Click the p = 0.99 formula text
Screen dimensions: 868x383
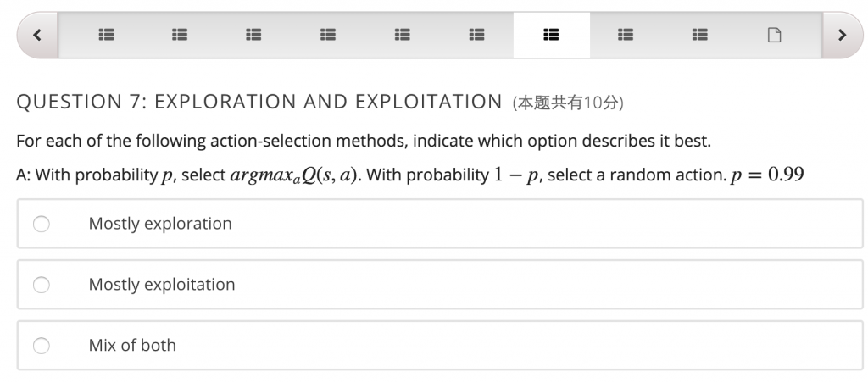765,175
